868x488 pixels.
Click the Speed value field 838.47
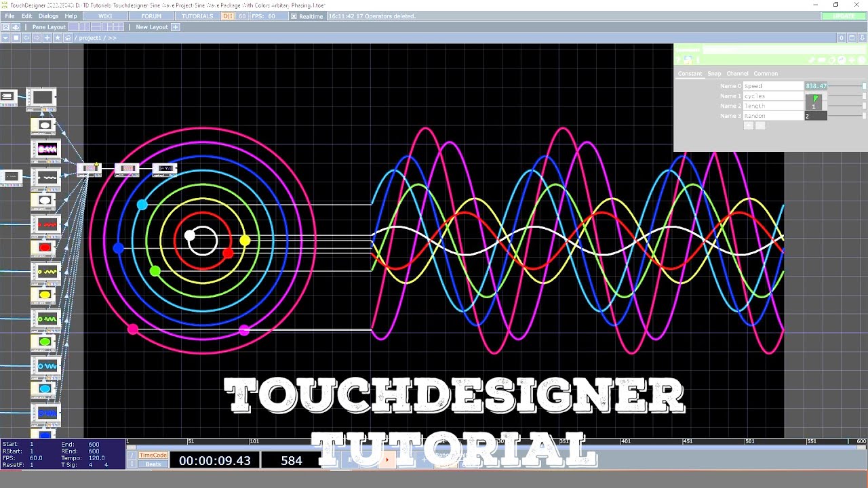tap(816, 86)
